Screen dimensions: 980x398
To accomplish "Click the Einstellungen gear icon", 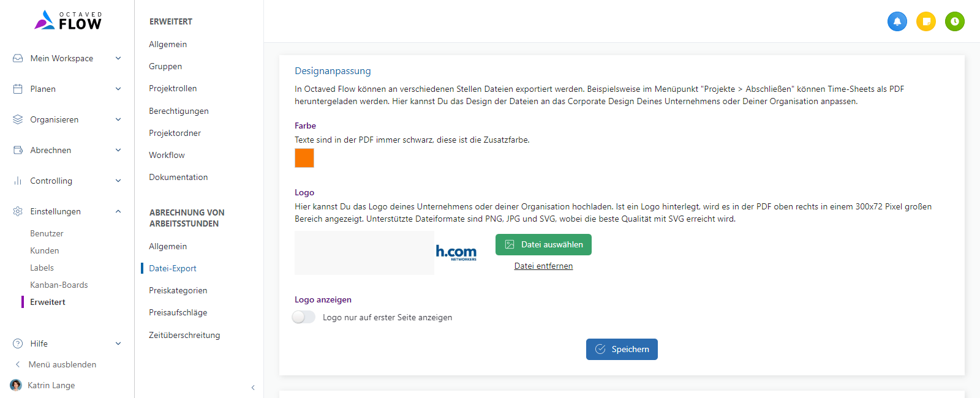I will [x=18, y=211].
